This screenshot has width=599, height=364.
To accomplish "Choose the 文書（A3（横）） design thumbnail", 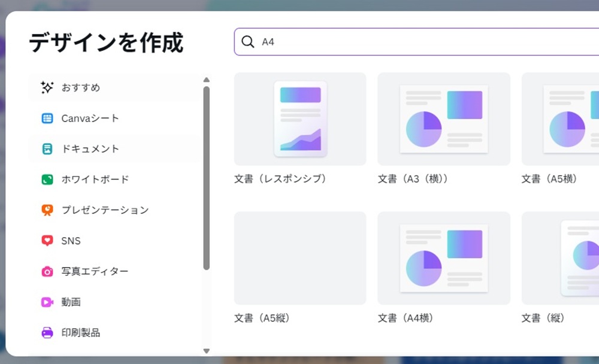I will (443, 119).
